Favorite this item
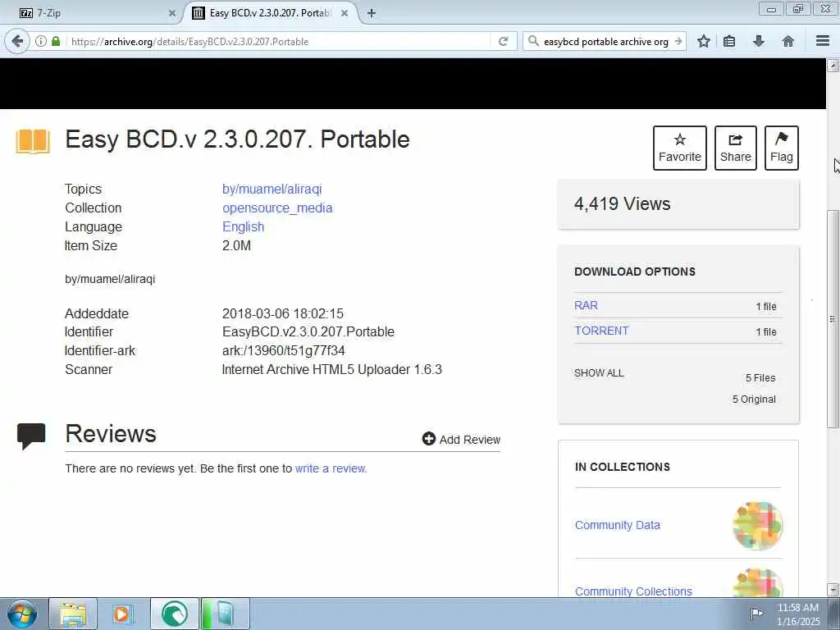The image size is (840, 630). point(680,148)
